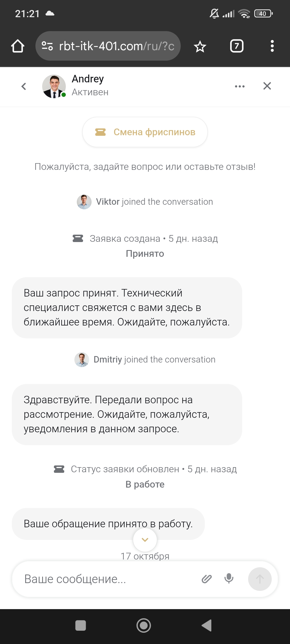
Task: Open site info icon in address bar
Action: pos(47,46)
